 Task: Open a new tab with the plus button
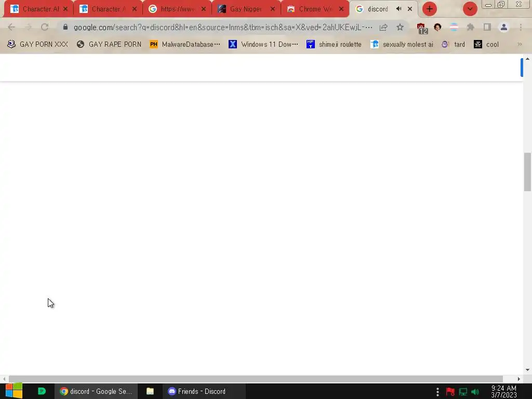pos(430,9)
